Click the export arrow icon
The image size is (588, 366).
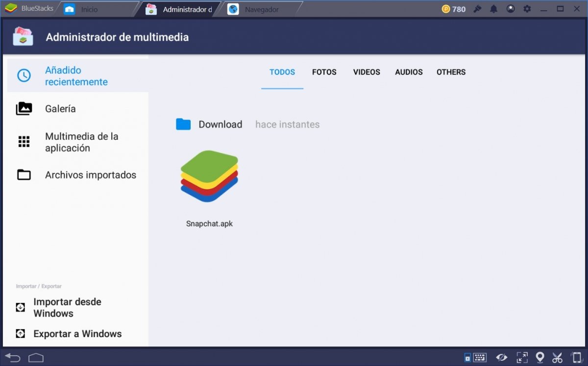tap(20, 334)
